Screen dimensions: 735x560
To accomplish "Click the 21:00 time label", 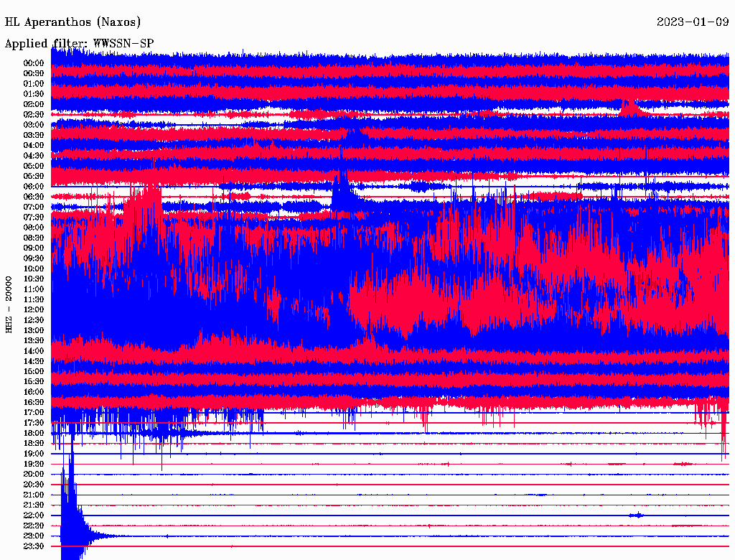I will (x=34, y=495).
